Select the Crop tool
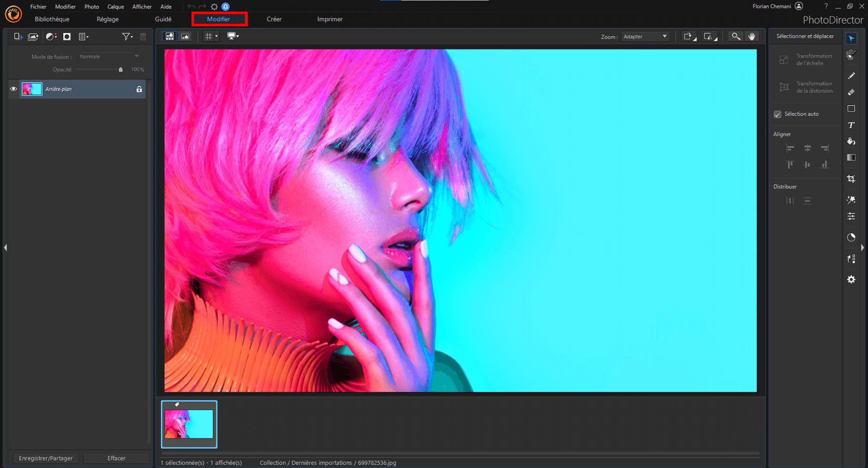 pyautogui.click(x=851, y=179)
